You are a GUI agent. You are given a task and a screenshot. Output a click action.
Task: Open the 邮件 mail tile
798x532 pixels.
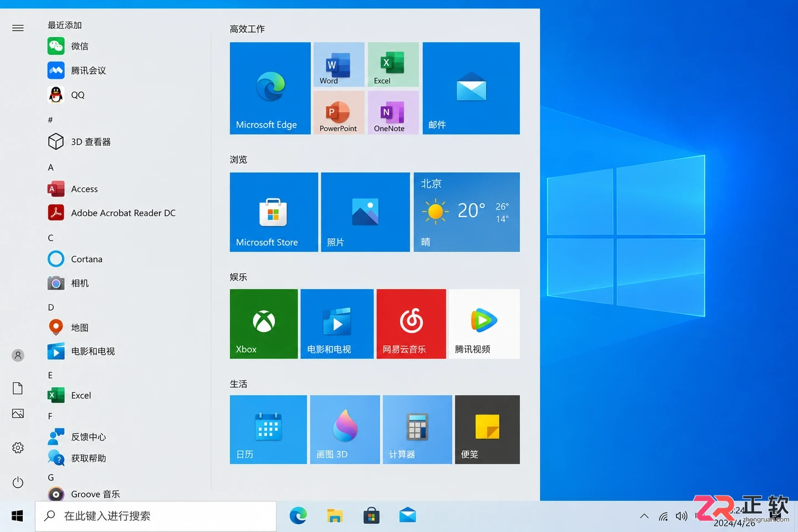(x=471, y=88)
